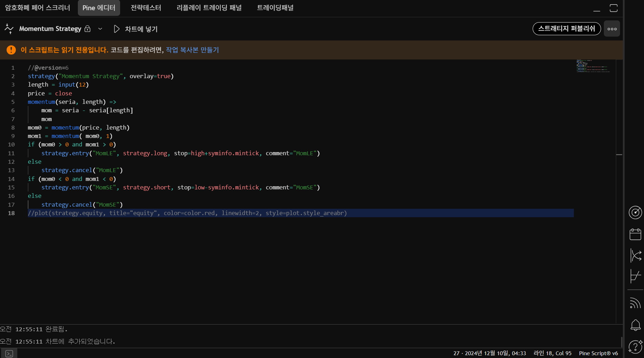Click 차트에 넣기 to add to chart
This screenshot has width=644, height=358.
[141, 29]
